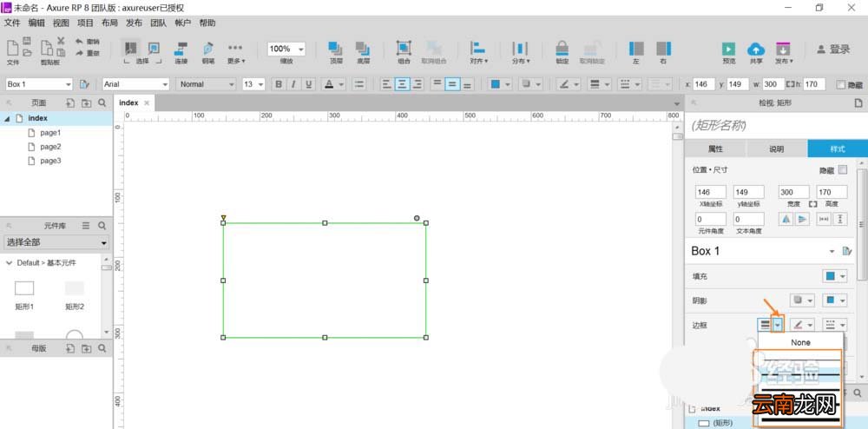
Task: Redo the action with 重做
Action: [88, 53]
